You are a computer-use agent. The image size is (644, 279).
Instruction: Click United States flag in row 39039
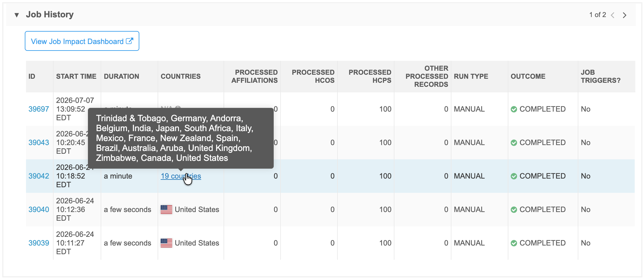(166, 243)
